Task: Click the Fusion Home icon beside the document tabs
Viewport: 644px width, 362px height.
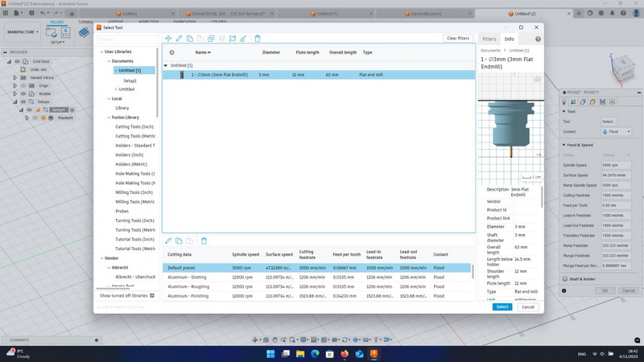Action: click(72, 14)
